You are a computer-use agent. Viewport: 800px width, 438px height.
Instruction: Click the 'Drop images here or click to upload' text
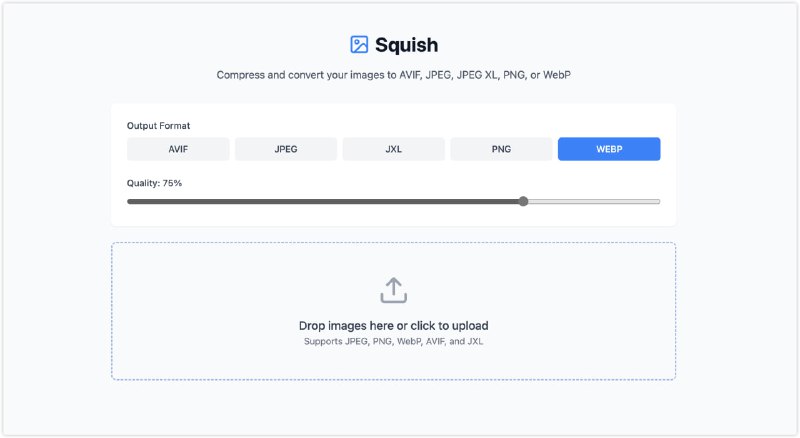click(x=393, y=326)
